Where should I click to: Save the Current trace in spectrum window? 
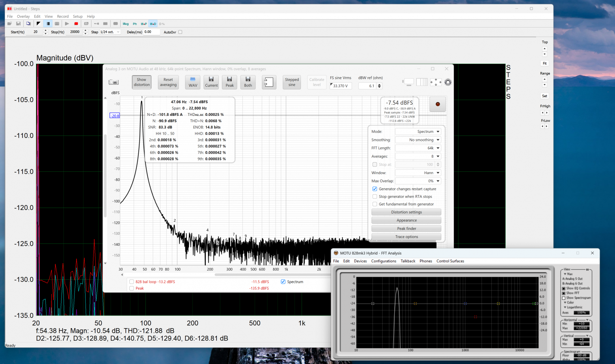(x=211, y=82)
